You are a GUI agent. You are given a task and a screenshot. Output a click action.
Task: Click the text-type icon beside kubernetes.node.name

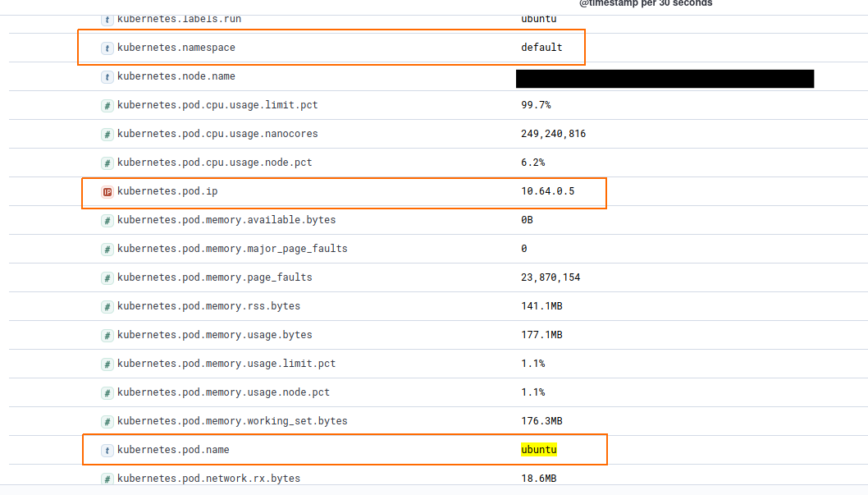pos(107,77)
